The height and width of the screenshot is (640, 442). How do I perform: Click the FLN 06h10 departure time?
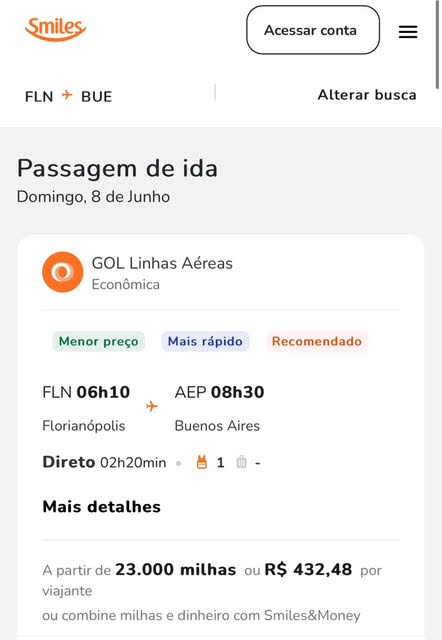click(86, 392)
